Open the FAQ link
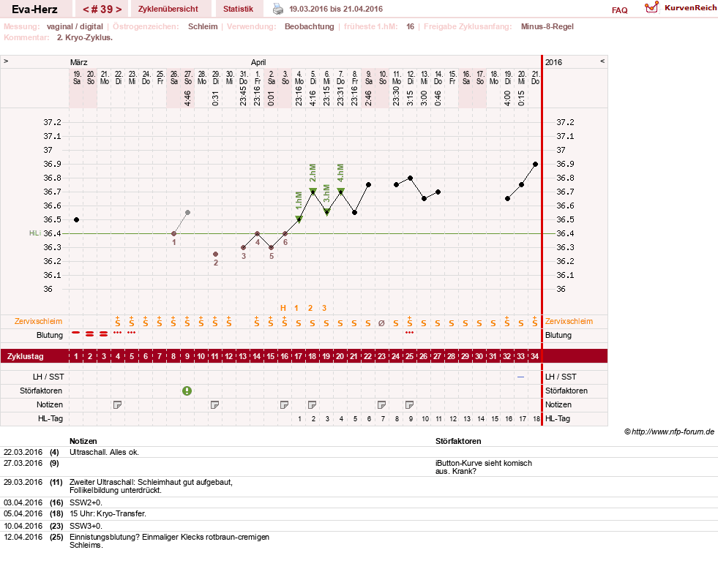The height and width of the screenshot is (588, 718). (x=619, y=10)
